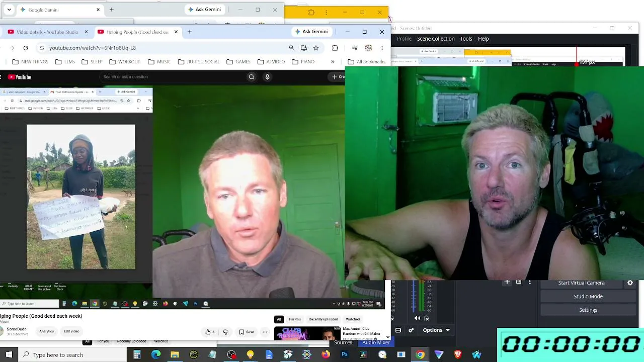Image resolution: width=644 pixels, height=362 pixels.
Task: Click Analytics button under the video
Action: coord(47,331)
